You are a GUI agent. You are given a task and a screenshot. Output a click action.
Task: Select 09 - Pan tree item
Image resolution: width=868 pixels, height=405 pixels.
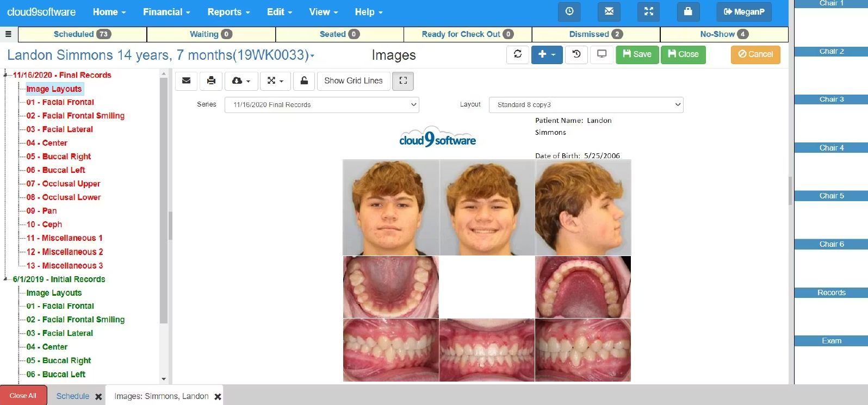click(41, 211)
